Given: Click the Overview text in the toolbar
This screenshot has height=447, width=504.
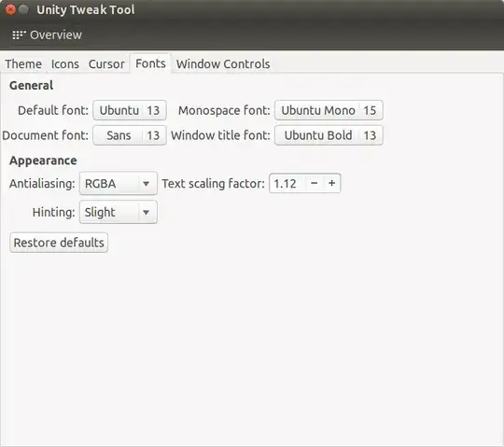Looking at the screenshot, I should tap(56, 35).
